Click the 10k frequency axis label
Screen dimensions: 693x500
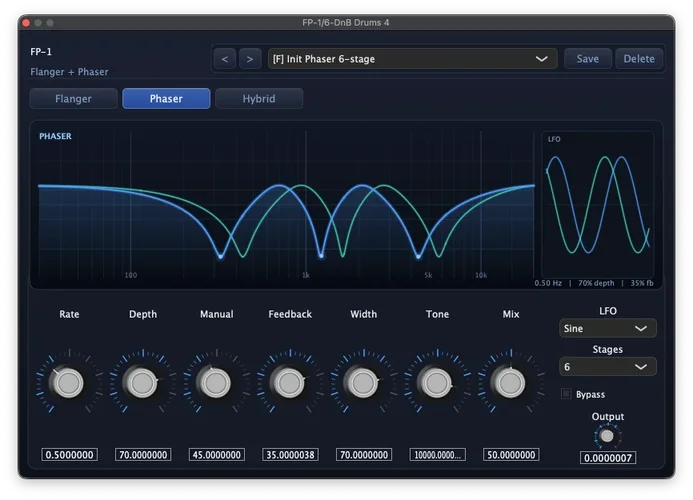pyautogui.click(x=481, y=275)
